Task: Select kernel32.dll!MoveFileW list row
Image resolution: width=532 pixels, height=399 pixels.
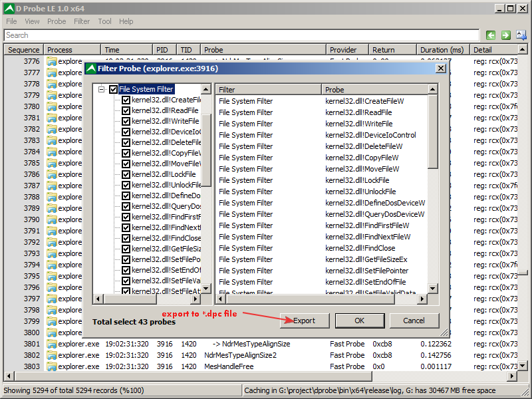Action: pyautogui.click(x=321, y=169)
